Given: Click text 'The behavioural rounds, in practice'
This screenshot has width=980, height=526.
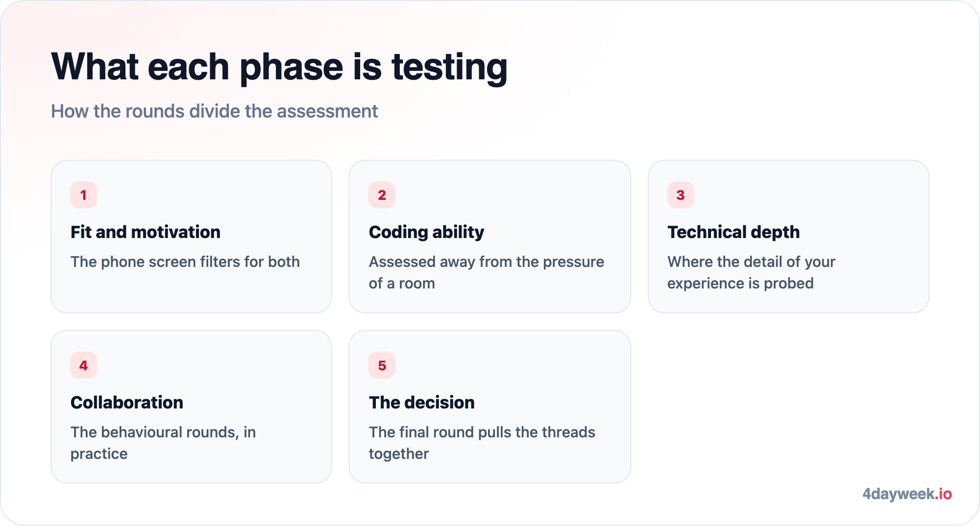Looking at the screenshot, I should point(163,443).
